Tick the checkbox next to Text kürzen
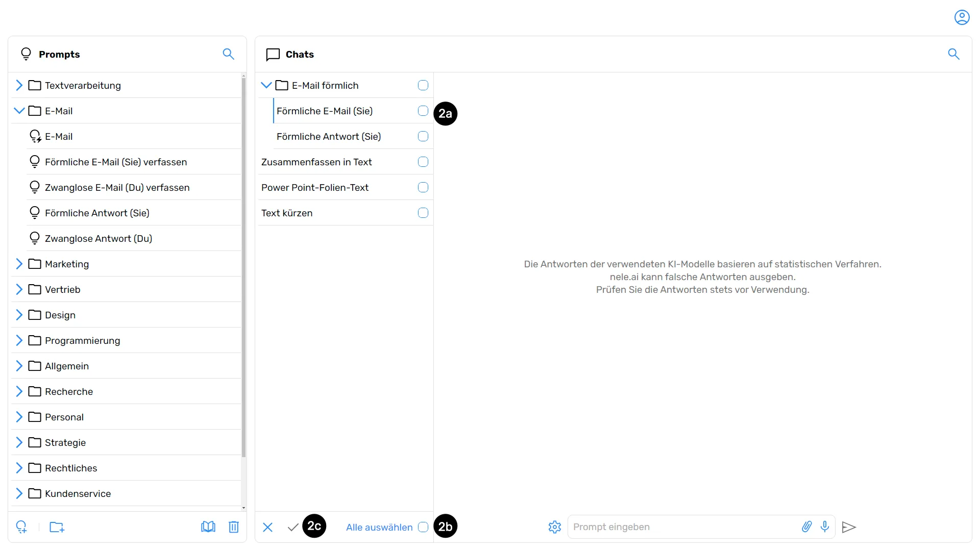The image size is (980, 551). (x=423, y=213)
